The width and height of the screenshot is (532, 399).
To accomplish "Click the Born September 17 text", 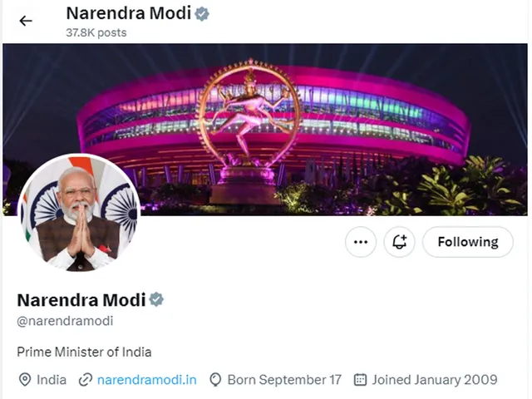I will [284, 380].
